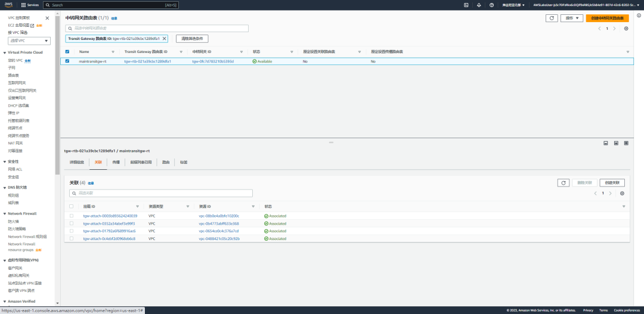Click the search icon in associations filter
This screenshot has height=314, width=644.
click(x=74, y=193)
